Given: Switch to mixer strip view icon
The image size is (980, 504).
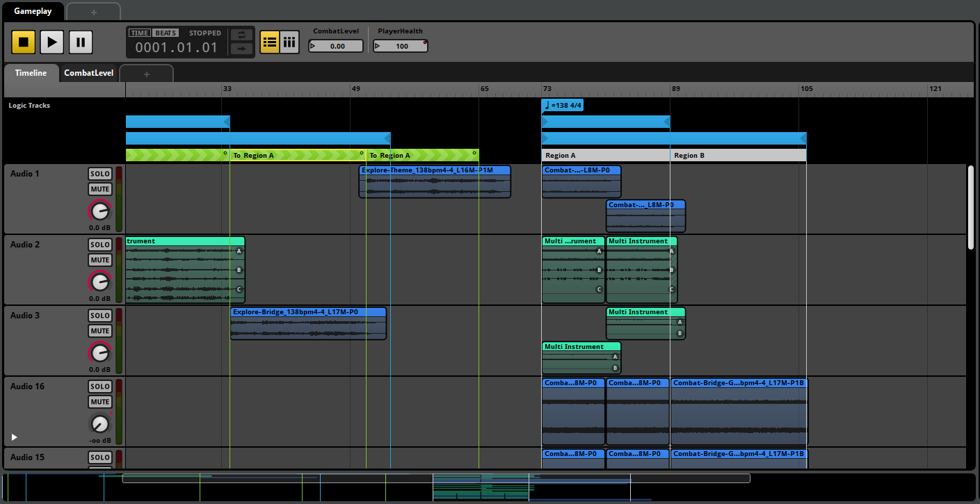Looking at the screenshot, I should point(289,42).
